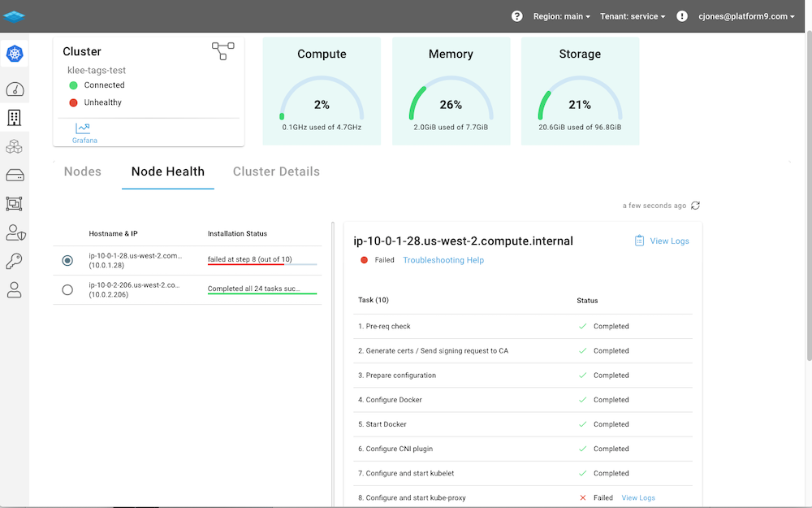Open the frame-in-frame sidebar icon
Viewport: 812px width, 508px height.
[14, 204]
